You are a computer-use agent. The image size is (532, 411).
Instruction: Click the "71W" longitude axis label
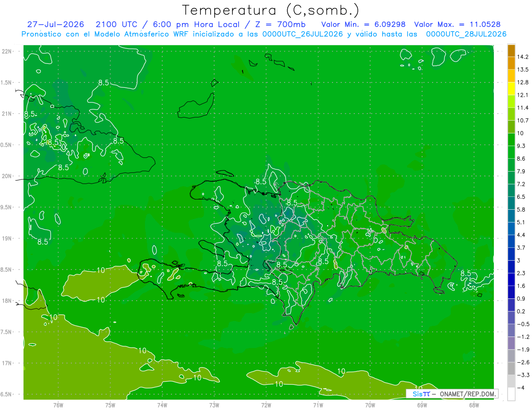pyautogui.click(x=318, y=405)
